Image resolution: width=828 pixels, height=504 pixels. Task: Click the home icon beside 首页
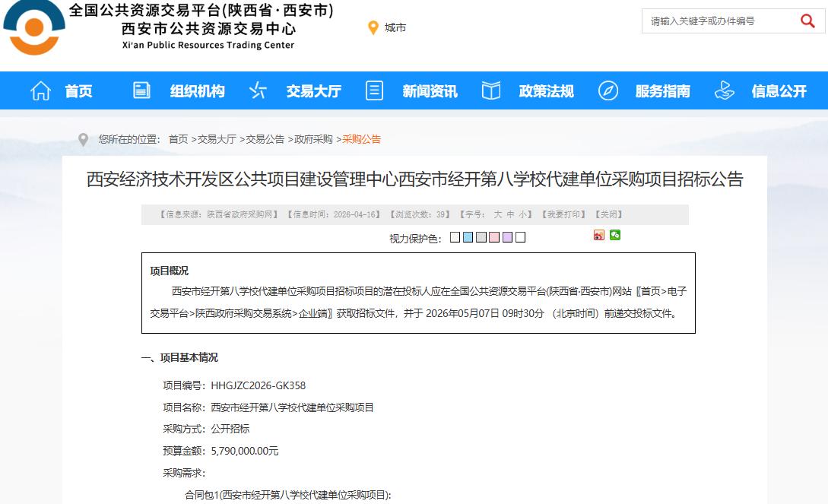[40, 90]
